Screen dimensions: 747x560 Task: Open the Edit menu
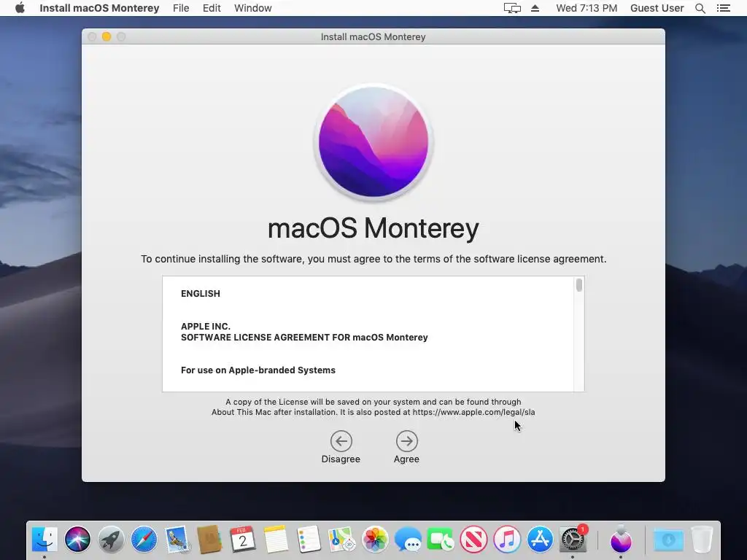tap(212, 8)
